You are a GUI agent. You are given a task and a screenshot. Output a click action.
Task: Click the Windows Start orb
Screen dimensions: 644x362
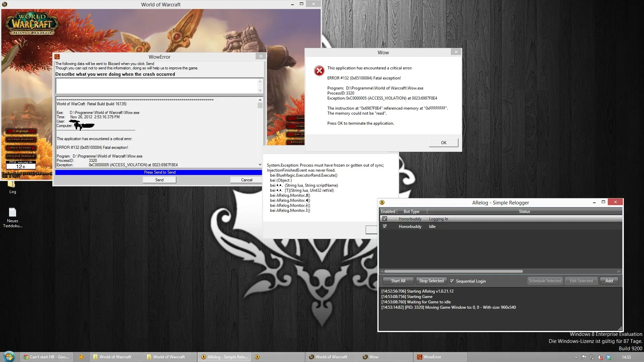point(8,357)
